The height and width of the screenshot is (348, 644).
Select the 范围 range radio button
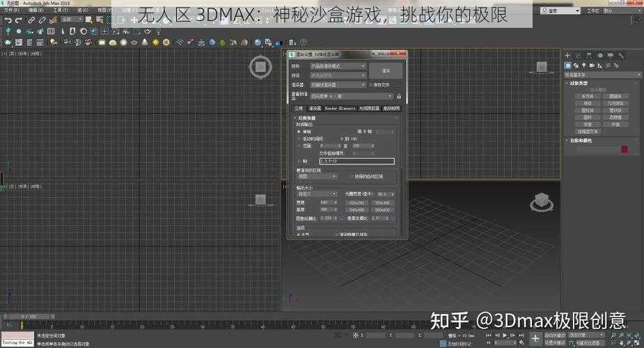(x=299, y=146)
